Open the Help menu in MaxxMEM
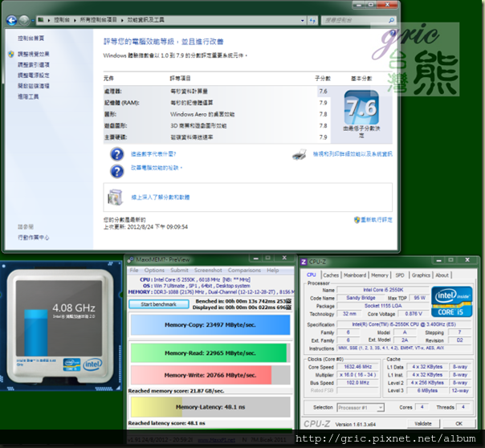 pyautogui.click(x=273, y=271)
